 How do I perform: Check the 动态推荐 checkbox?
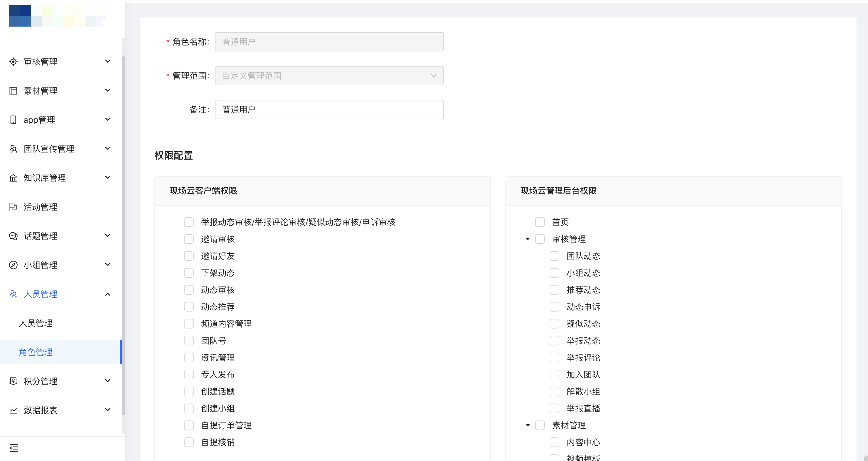189,307
